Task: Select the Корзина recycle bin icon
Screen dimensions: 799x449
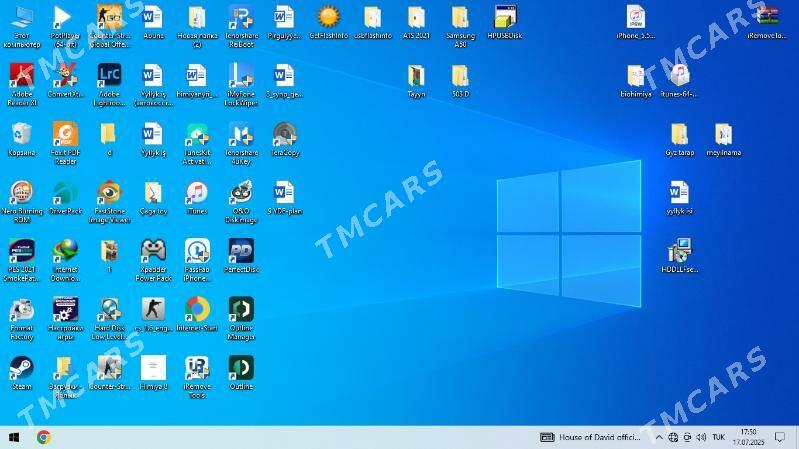Action: tap(21, 139)
